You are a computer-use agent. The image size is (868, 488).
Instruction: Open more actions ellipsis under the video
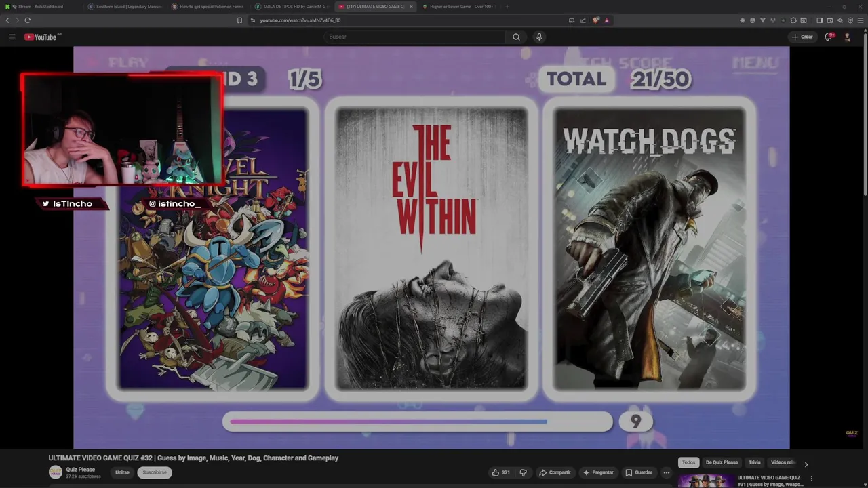coord(667,472)
